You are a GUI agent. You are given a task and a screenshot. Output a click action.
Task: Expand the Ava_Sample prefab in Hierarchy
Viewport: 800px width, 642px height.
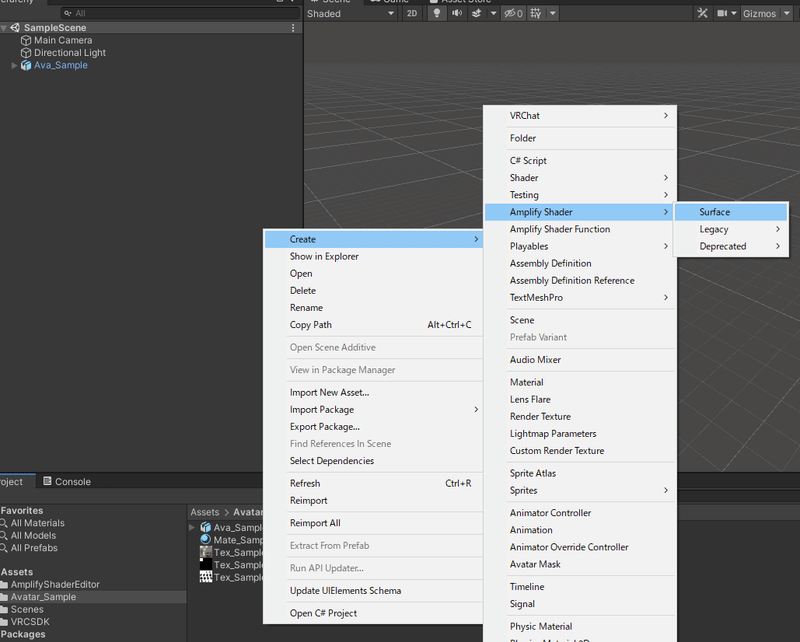(x=15, y=65)
